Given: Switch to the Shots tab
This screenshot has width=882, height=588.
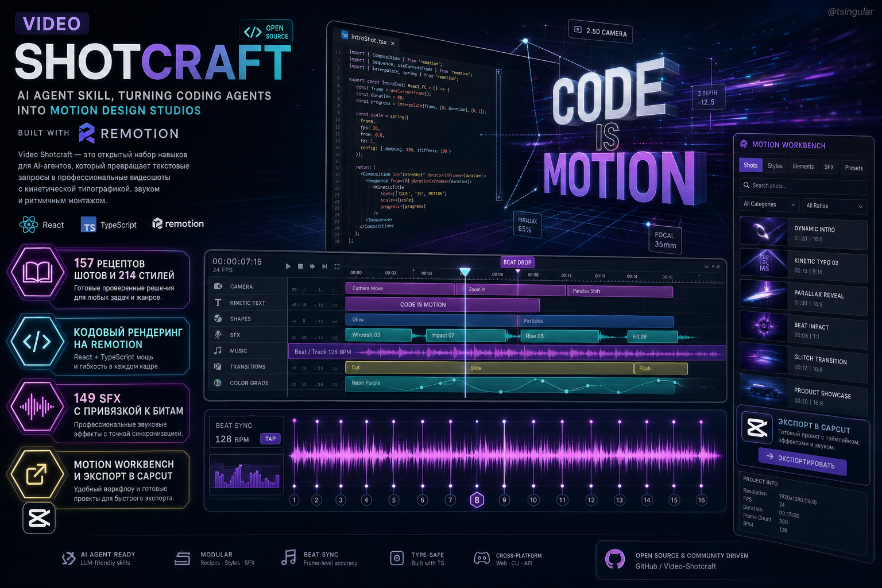Looking at the screenshot, I should 751,165.
